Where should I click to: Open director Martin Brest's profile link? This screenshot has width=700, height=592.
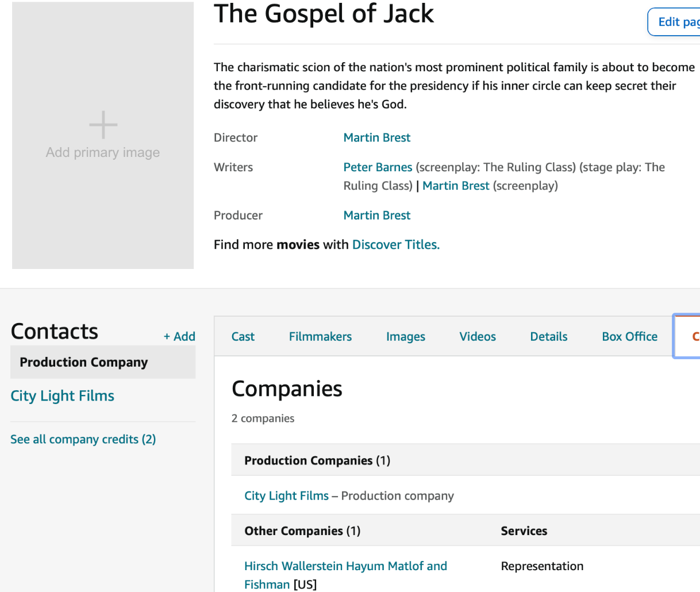[377, 137]
